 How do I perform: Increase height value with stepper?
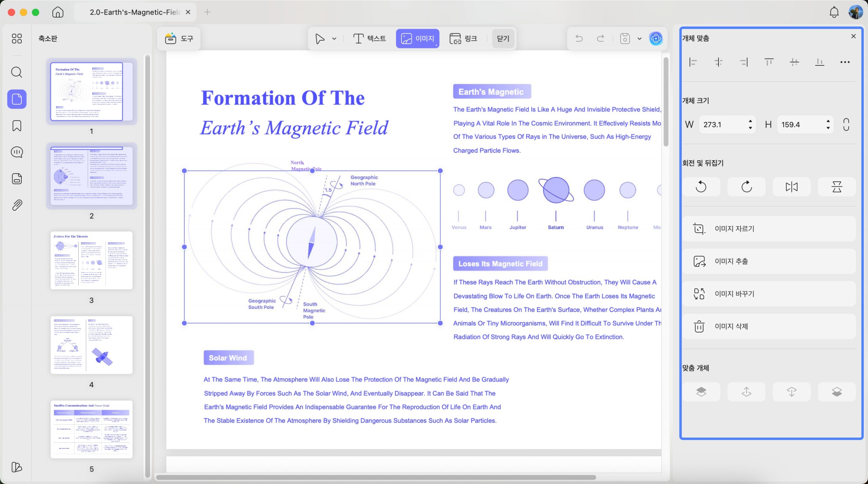[828, 121]
